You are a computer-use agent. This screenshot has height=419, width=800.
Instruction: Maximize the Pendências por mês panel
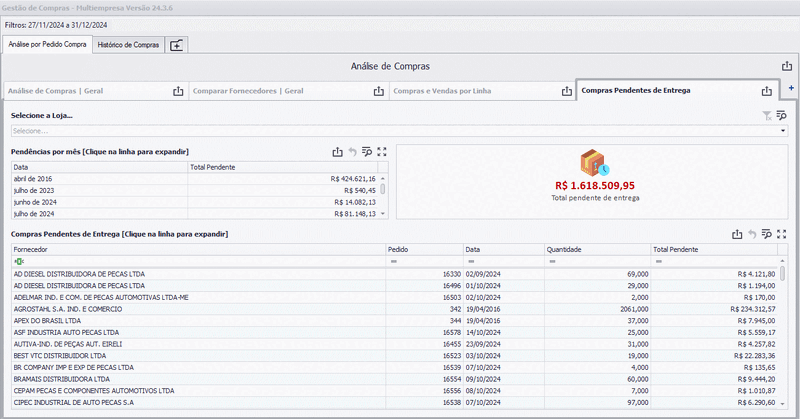coord(382,152)
